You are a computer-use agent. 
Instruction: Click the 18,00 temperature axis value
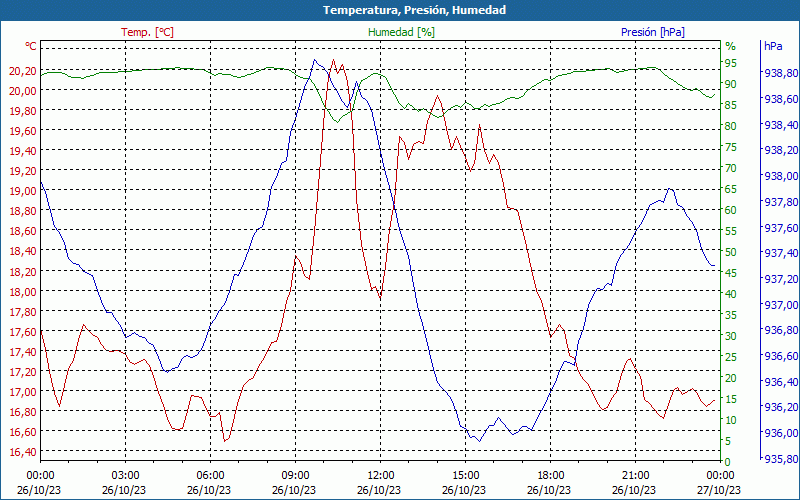pos(23,291)
